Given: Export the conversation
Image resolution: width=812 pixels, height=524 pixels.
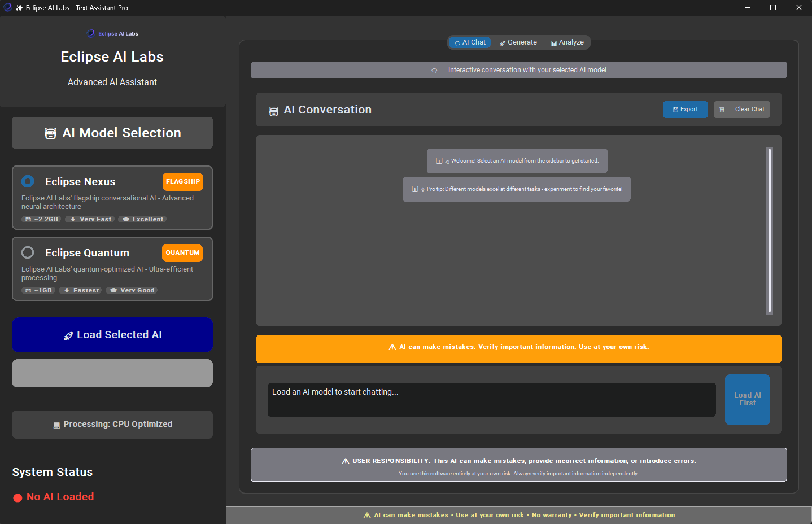Looking at the screenshot, I should point(685,110).
